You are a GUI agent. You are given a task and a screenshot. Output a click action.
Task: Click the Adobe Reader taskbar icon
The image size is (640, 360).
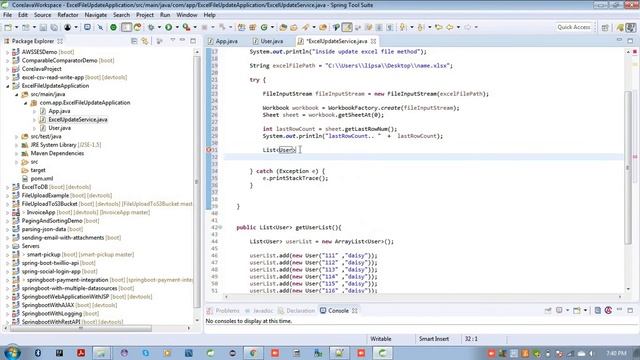coord(81,353)
